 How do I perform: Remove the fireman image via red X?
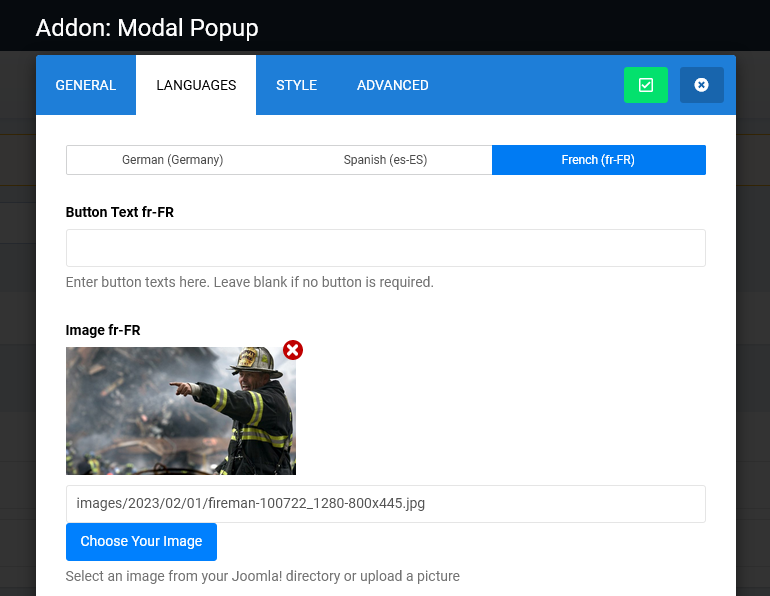(x=293, y=350)
